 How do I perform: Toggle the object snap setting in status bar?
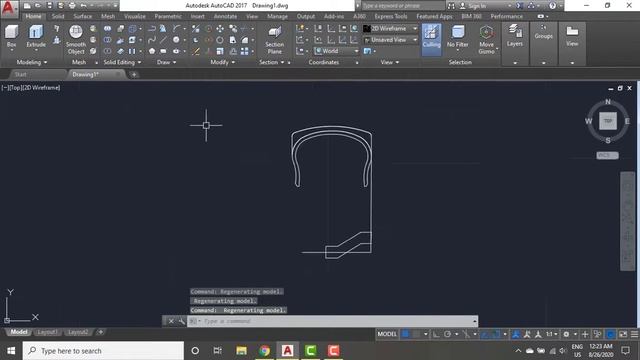pyautogui.click(x=496, y=334)
